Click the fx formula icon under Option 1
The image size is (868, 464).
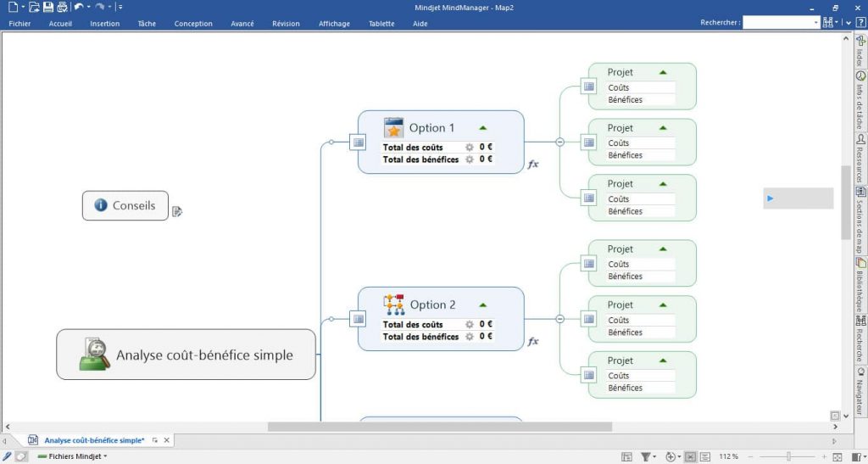(x=533, y=165)
